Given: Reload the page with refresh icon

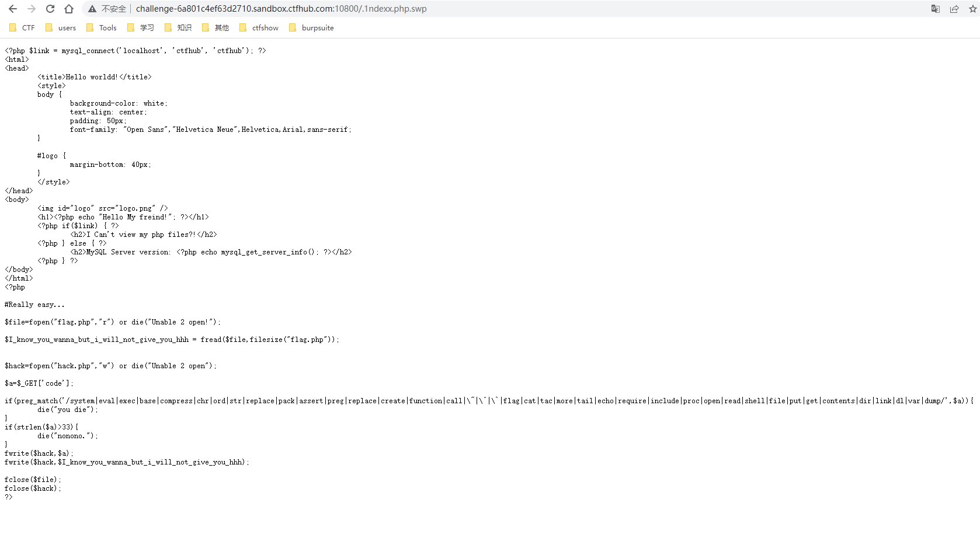Looking at the screenshot, I should pyautogui.click(x=50, y=9).
